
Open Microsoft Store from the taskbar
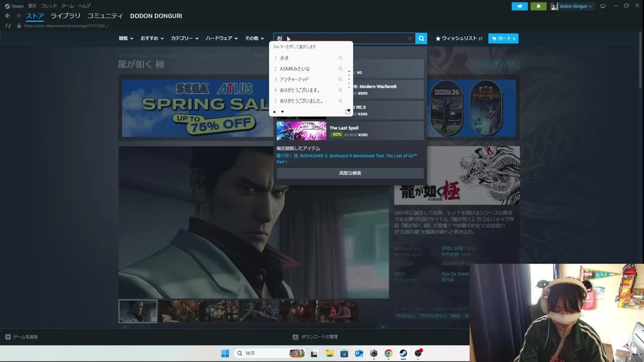(x=344, y=353)
